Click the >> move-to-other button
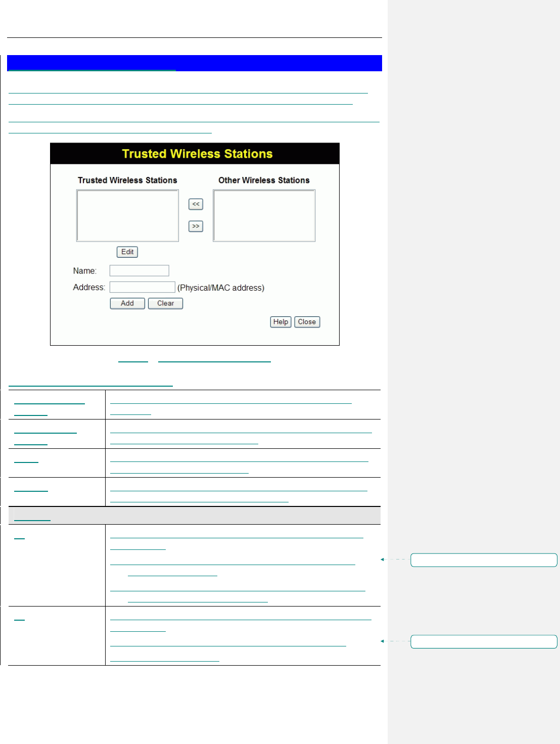Viewport: 560px width, 744px height. tap(196, 226)
